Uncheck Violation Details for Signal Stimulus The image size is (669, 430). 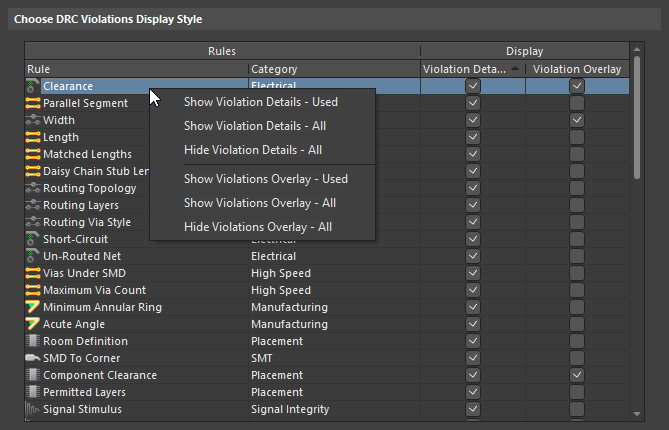coord(473,410)
